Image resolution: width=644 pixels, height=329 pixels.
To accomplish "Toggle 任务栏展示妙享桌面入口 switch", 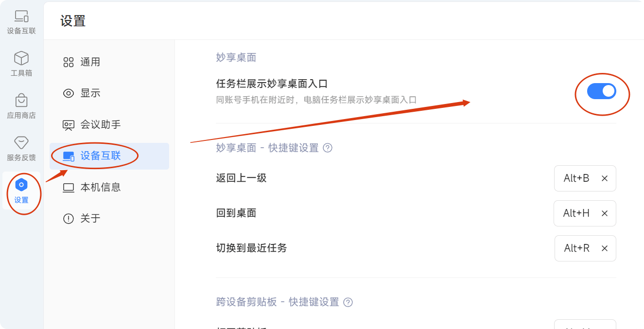I will [x=602, y=91].
